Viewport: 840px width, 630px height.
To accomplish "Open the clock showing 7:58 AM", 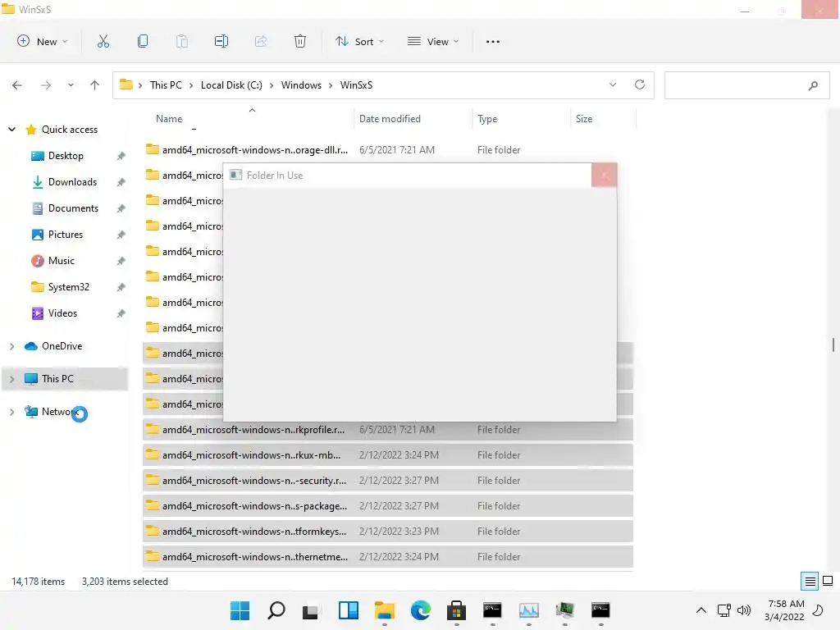I will tap(785, 610).
